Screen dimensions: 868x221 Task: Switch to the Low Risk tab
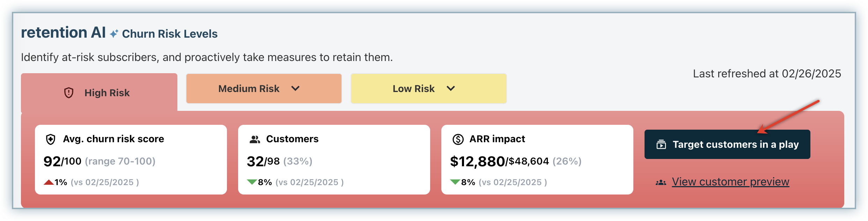[429, 89]
